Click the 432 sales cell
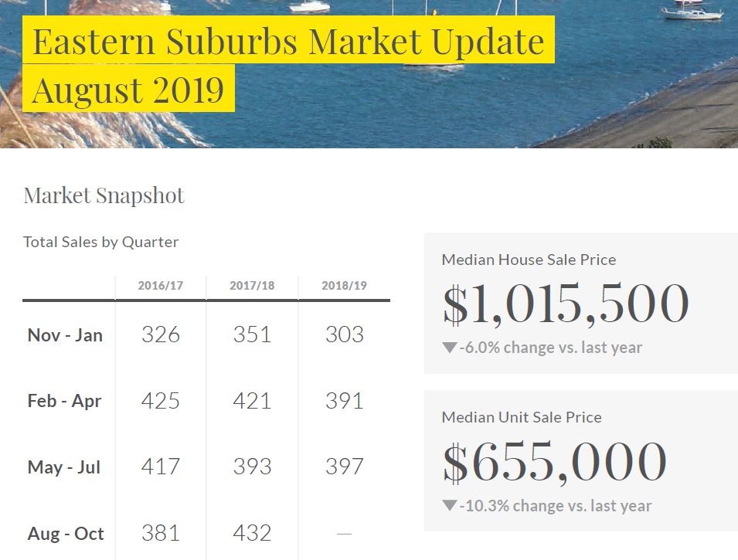Image resolution: width=738 pixels, height=560 pixels. [252, 533]
